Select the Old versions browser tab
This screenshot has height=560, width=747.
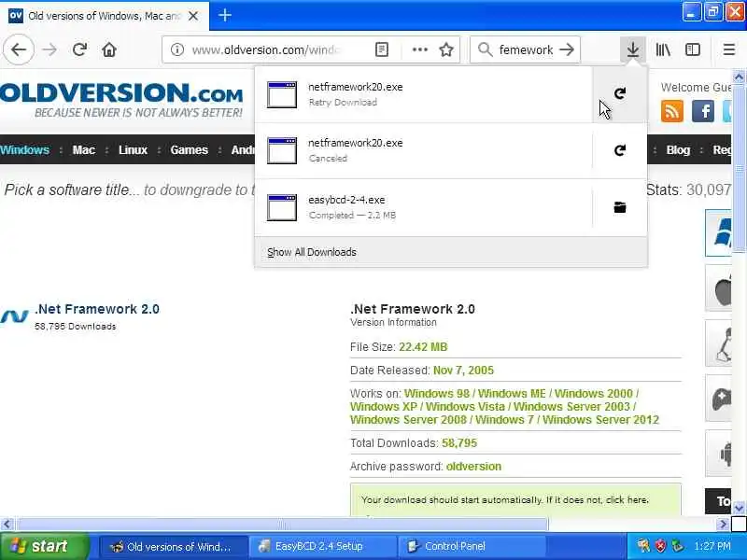(105, 16)
